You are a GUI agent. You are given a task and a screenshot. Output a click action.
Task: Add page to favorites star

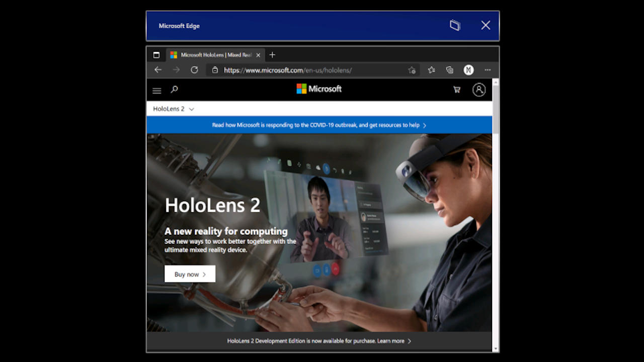point(412,70)
